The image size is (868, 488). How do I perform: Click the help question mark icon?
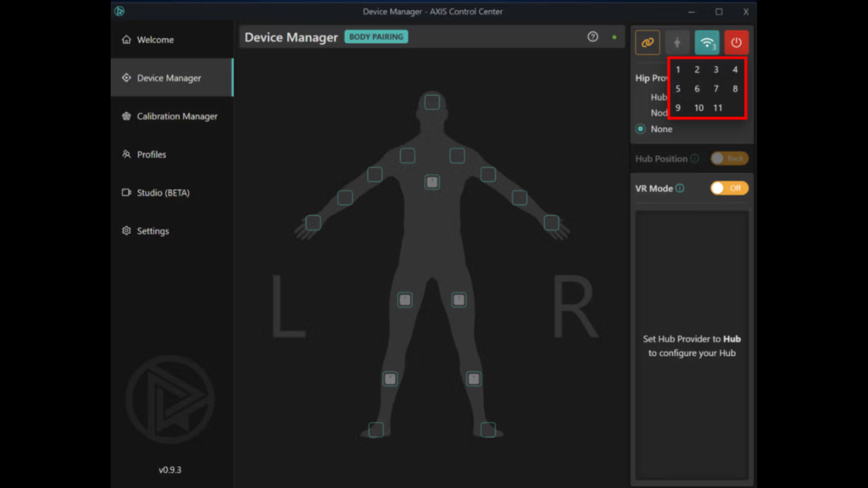coord(593,37)
